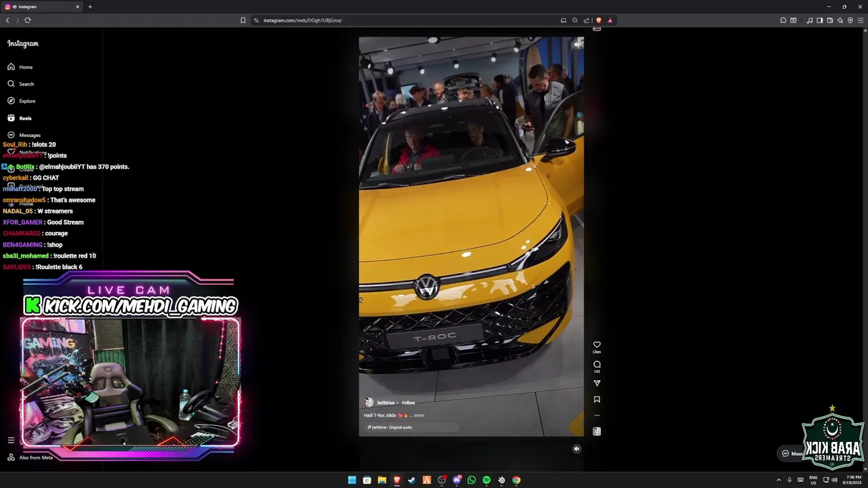Open the hamburger More menu in sidebar
Image resolution: width=868 pixels, height=488 pixels.
(11, 440)
